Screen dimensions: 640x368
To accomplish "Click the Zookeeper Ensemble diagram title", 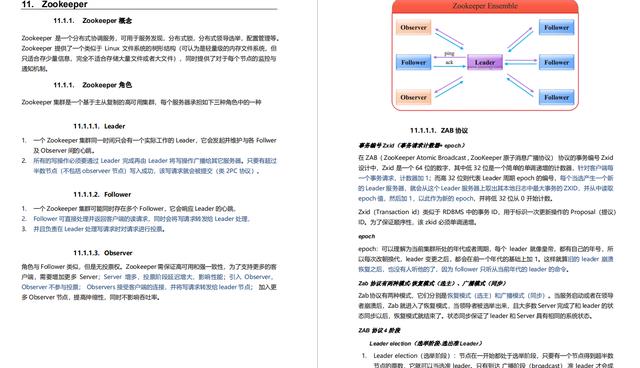I will (x=485, y=6).
